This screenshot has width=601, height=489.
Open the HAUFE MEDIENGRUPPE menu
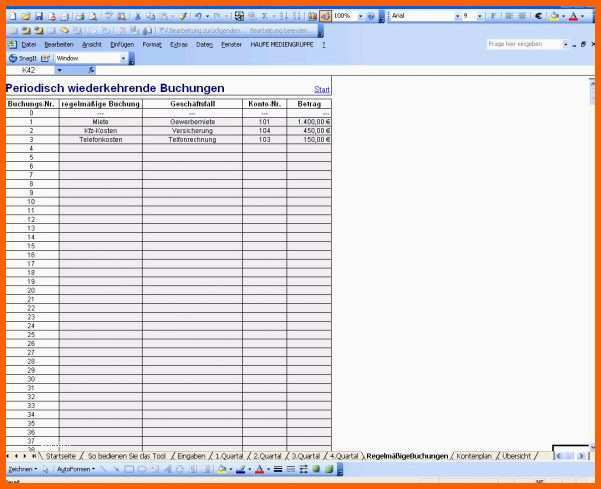click(x=282, y=44)
